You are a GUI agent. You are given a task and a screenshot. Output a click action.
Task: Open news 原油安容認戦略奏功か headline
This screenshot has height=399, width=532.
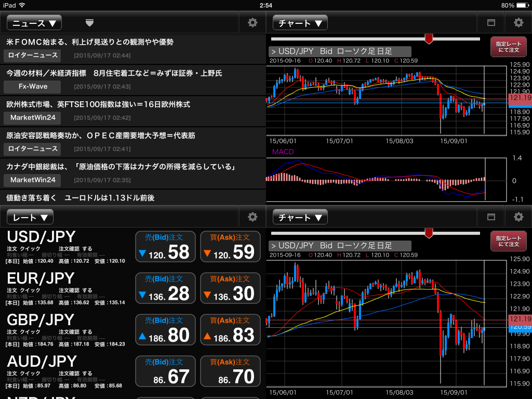click(x=101, y=136)
